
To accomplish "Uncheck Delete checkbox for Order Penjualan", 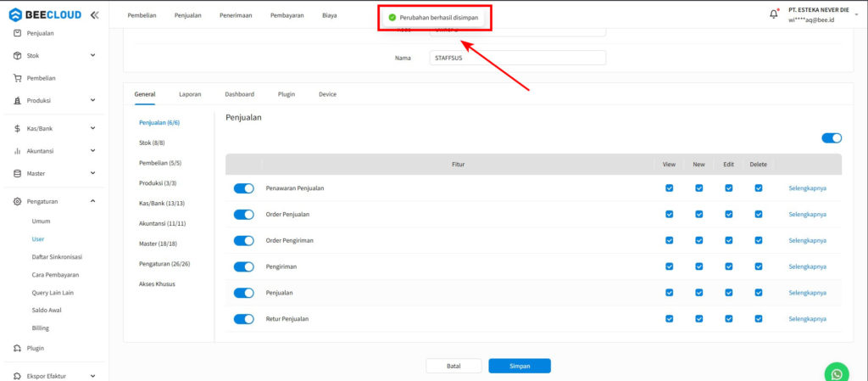I will point(759,215).
